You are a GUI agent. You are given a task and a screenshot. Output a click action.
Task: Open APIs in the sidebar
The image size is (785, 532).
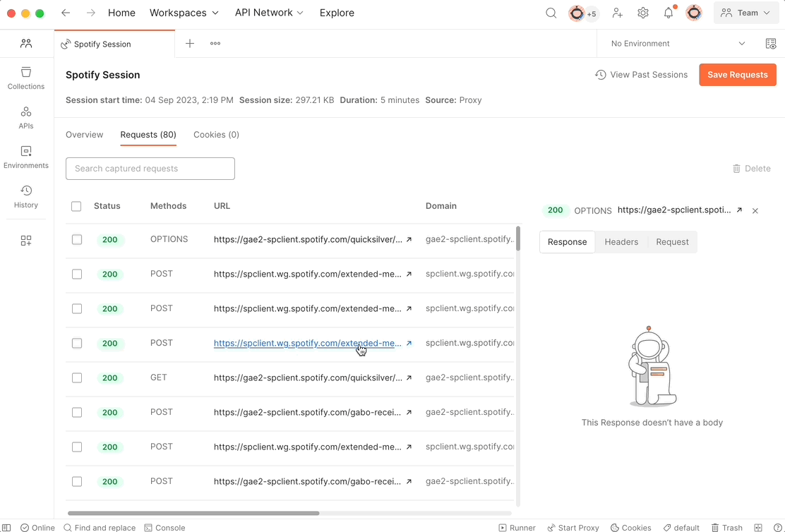pyautogui.click(x=26, y=118)
